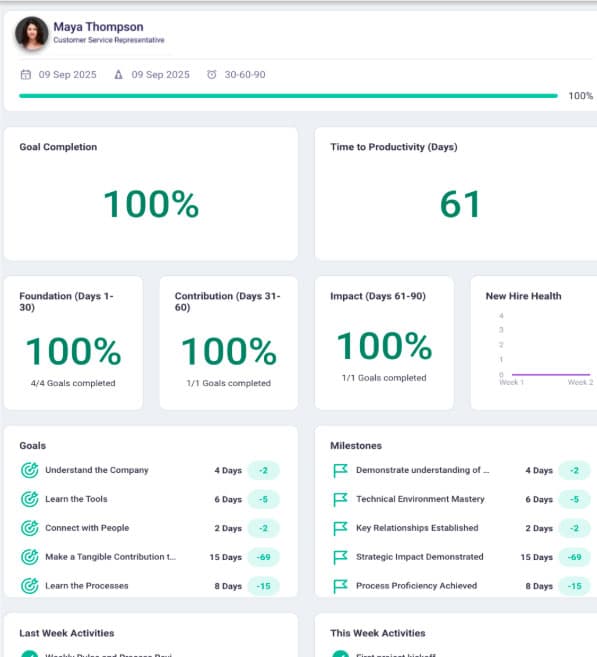Click the Maya Thompson name heading

pos(98,27)
